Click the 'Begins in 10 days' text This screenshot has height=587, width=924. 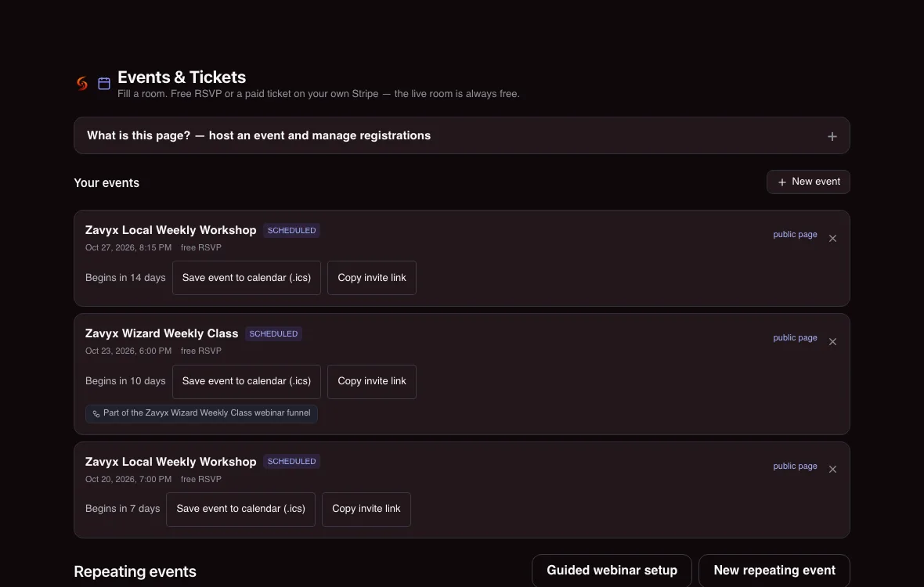pos(125,381)
